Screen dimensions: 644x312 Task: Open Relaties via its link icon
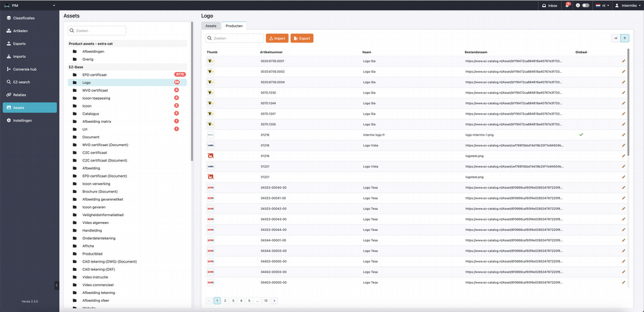coord(8,95)
